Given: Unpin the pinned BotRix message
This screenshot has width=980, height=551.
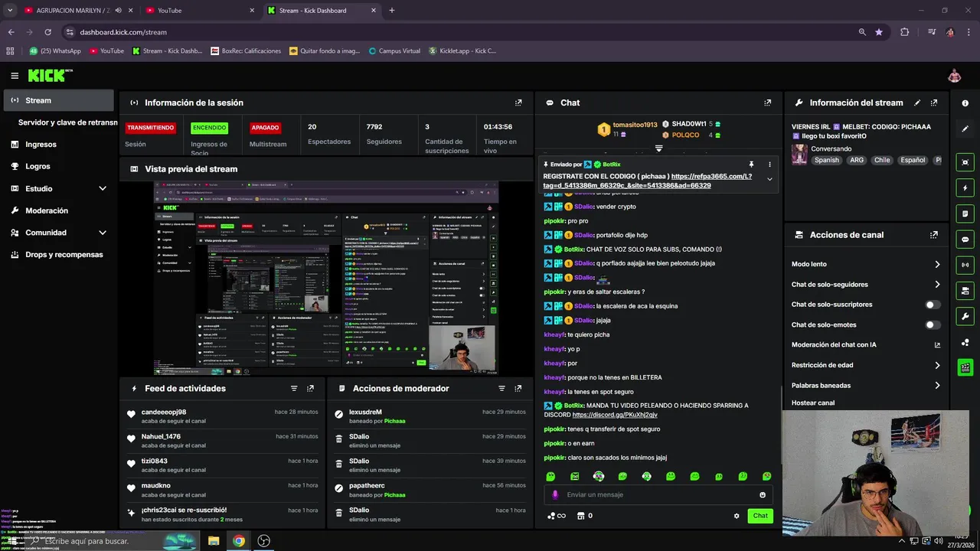Looking at the screenshot, I should pos(751,165).
